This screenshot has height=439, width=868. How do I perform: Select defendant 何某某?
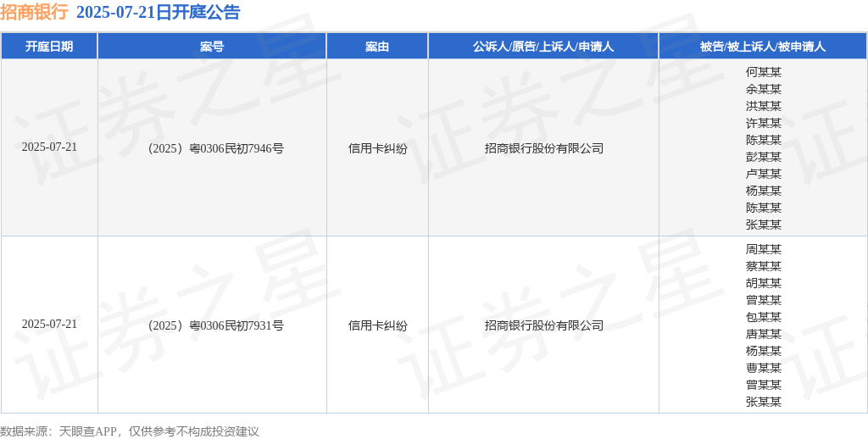point(764,72)
